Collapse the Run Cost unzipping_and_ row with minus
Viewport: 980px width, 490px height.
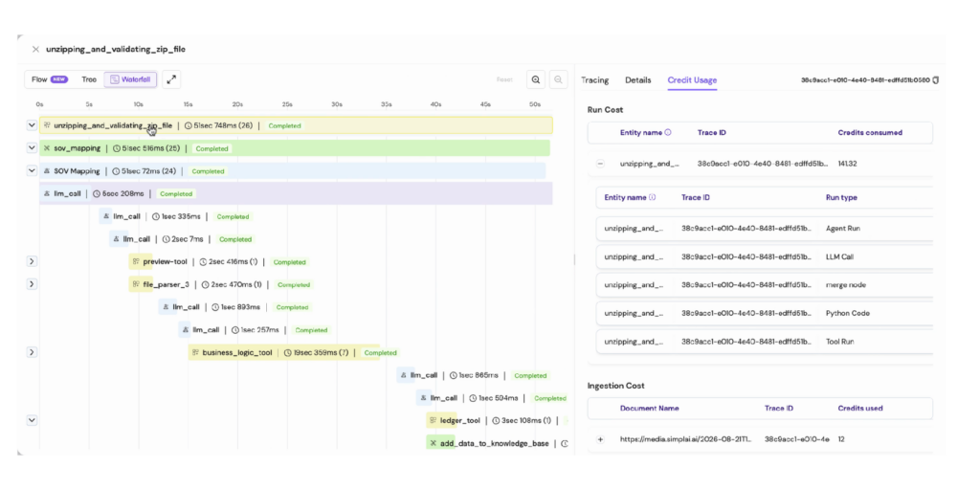[x=600, y=163]
